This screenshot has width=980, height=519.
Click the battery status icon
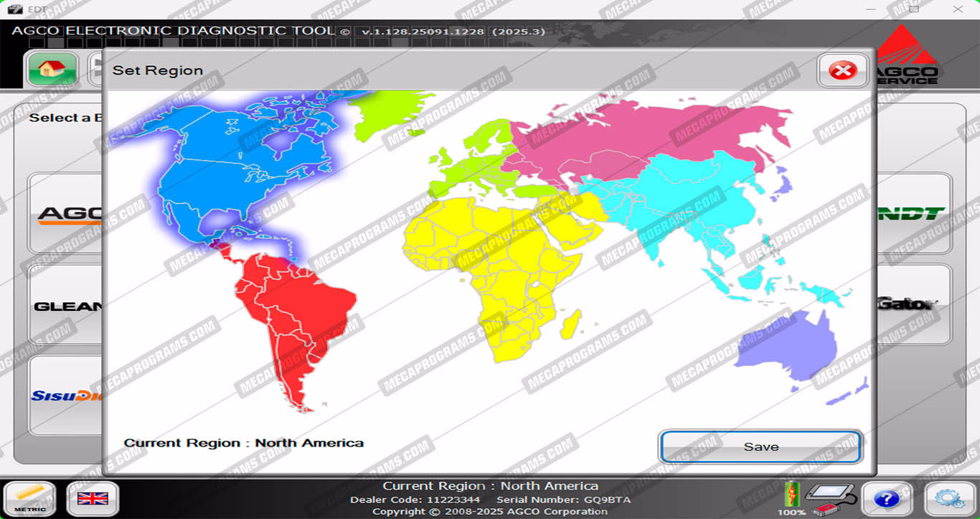tap(791, 495)
